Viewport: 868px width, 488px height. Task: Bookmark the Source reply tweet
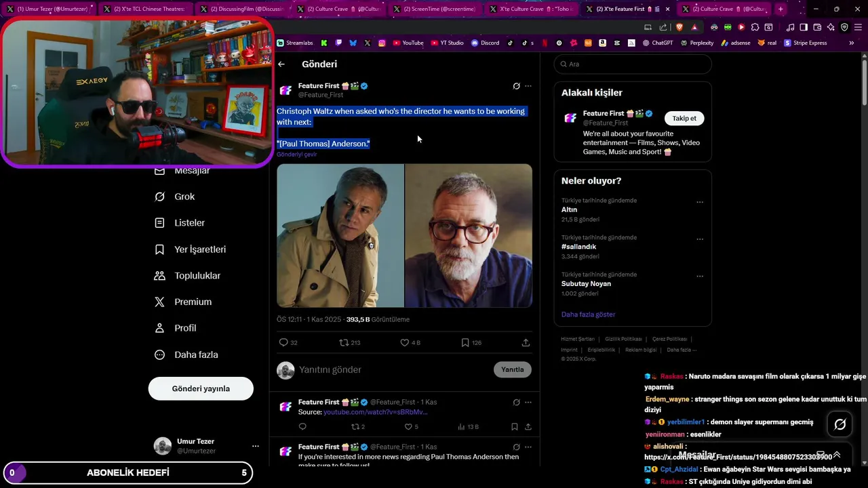coord(515,427)
